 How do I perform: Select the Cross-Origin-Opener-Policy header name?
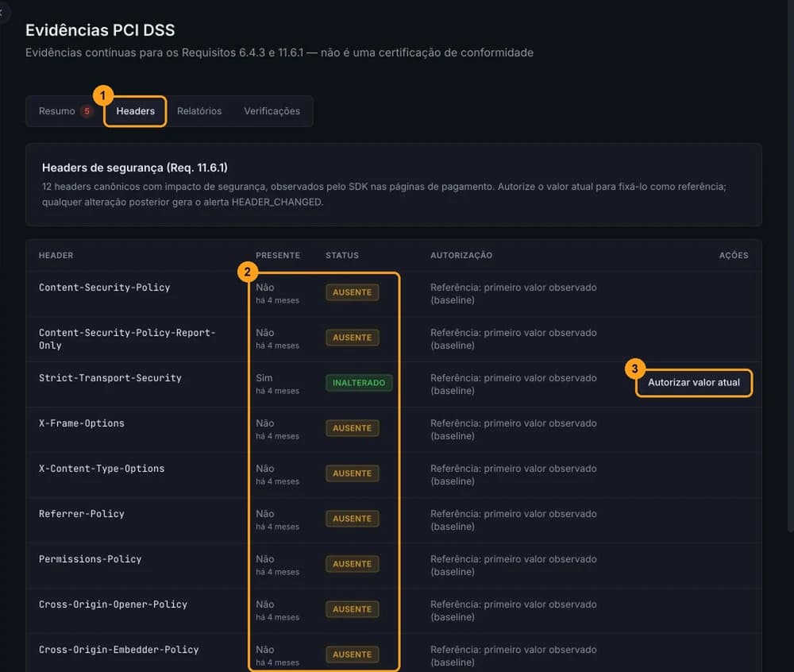pos(113,604)
